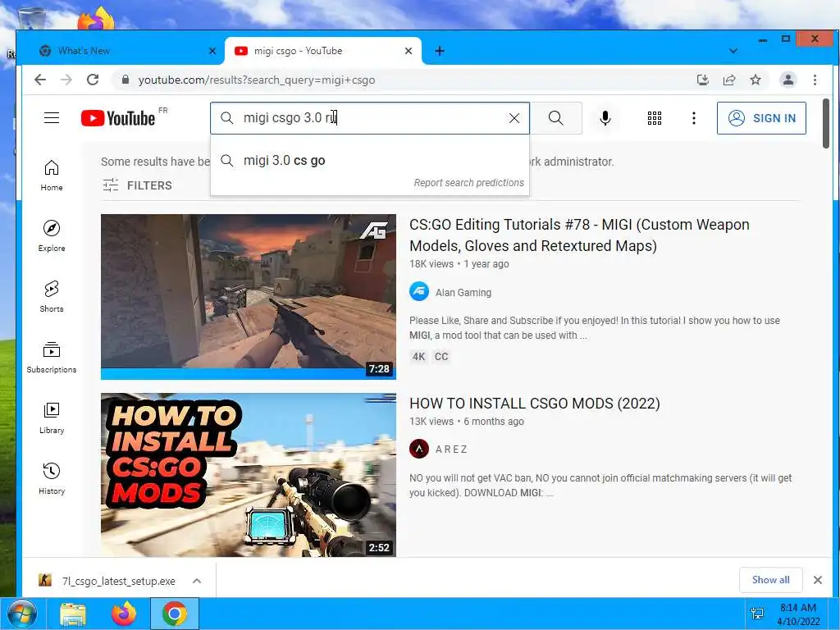Open the Chrome three-dot menu
The image size is (840, 630).
[x=815, y=80]
